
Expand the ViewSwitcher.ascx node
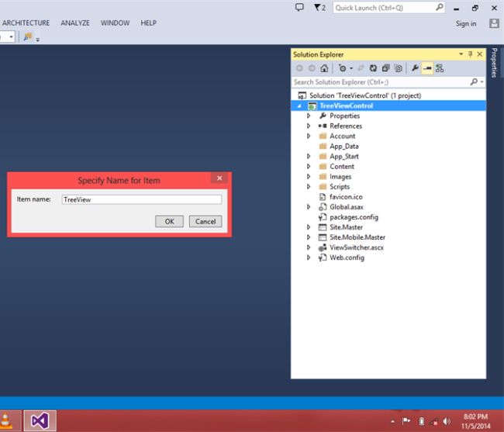(309, 247)
